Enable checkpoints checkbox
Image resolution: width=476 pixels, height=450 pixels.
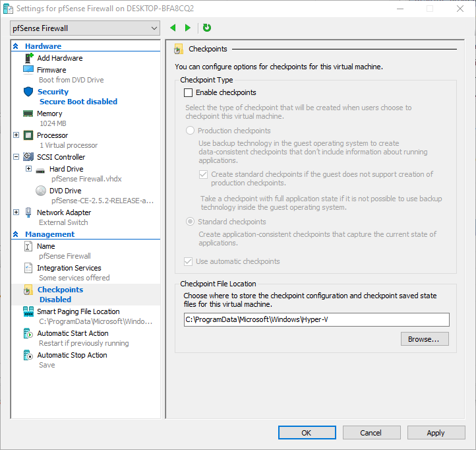189,93
